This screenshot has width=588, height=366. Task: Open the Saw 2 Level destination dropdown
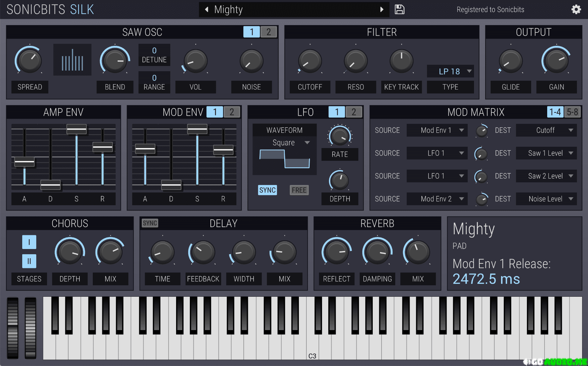(x=546, y=176)
